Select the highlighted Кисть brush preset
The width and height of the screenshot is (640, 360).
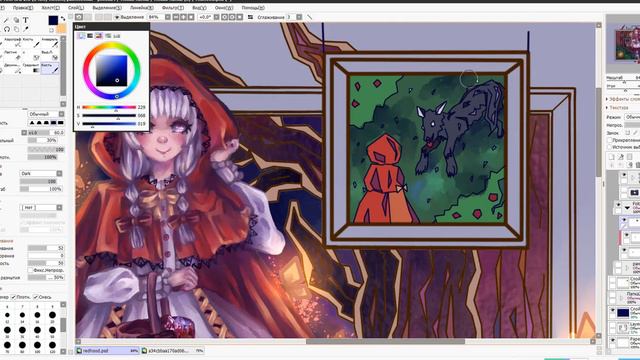coord(50,68)
